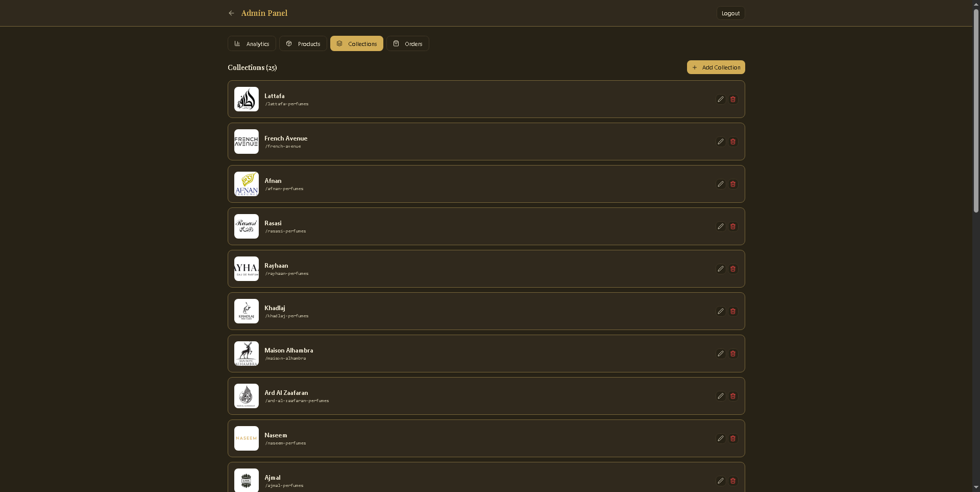
Task: Click the Naseem logo thumbnail
Action: (247, 438)
